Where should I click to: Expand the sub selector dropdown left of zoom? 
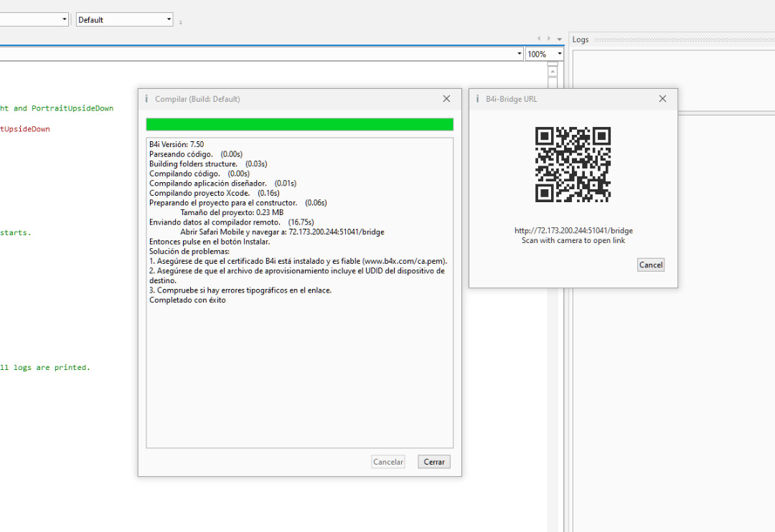(519, 54)
